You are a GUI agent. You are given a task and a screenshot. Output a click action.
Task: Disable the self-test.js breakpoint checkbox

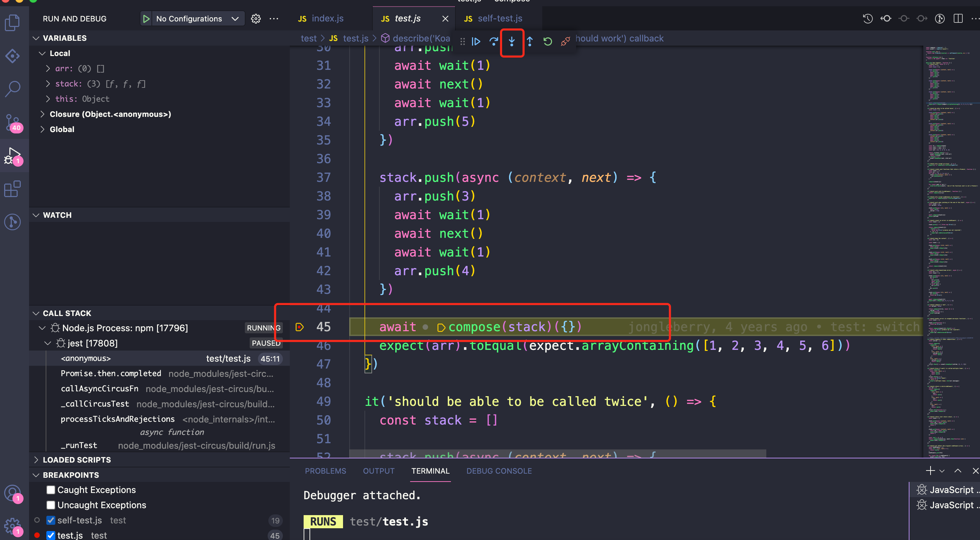click(x=50, y=520)
